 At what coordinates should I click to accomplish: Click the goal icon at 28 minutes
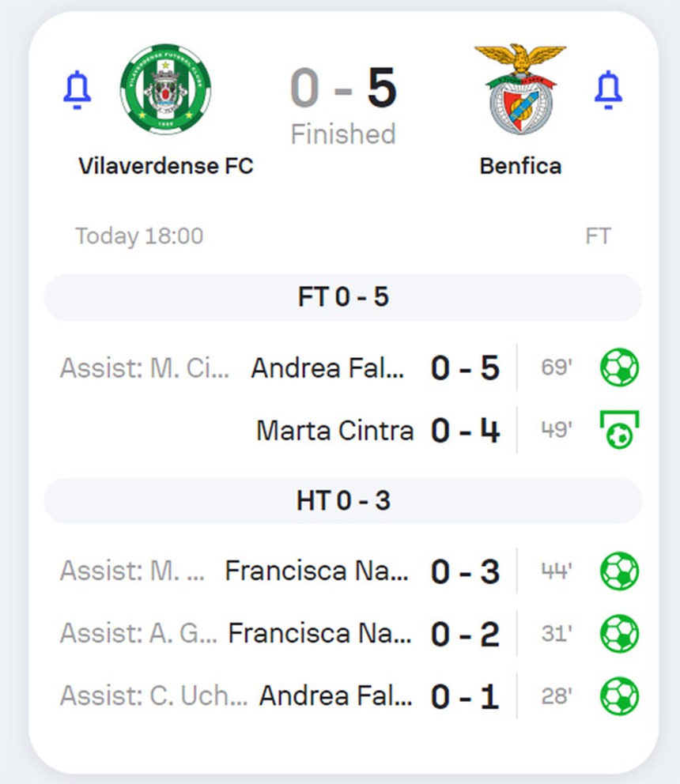coord(619,696)
